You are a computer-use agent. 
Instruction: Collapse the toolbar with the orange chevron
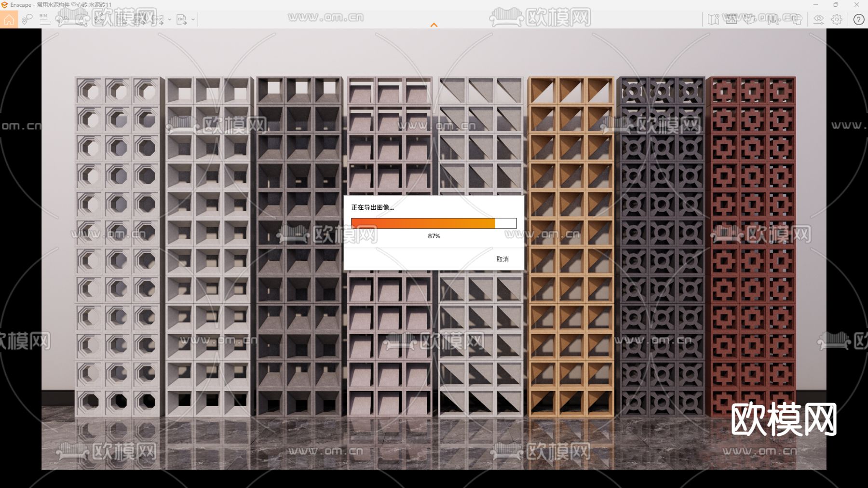click(x=434, y=25)
